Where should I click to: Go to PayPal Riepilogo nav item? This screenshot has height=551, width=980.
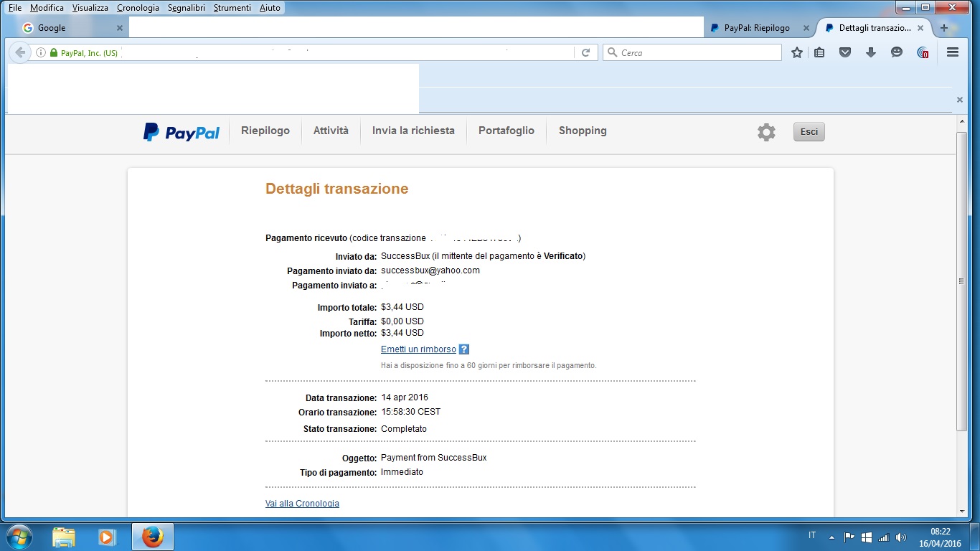click(x=265, y=131)
